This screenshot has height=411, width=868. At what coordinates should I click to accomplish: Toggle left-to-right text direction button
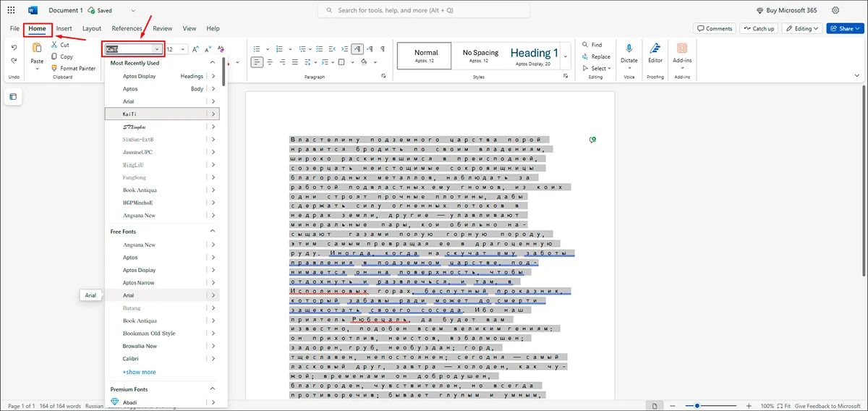(357, 49)
